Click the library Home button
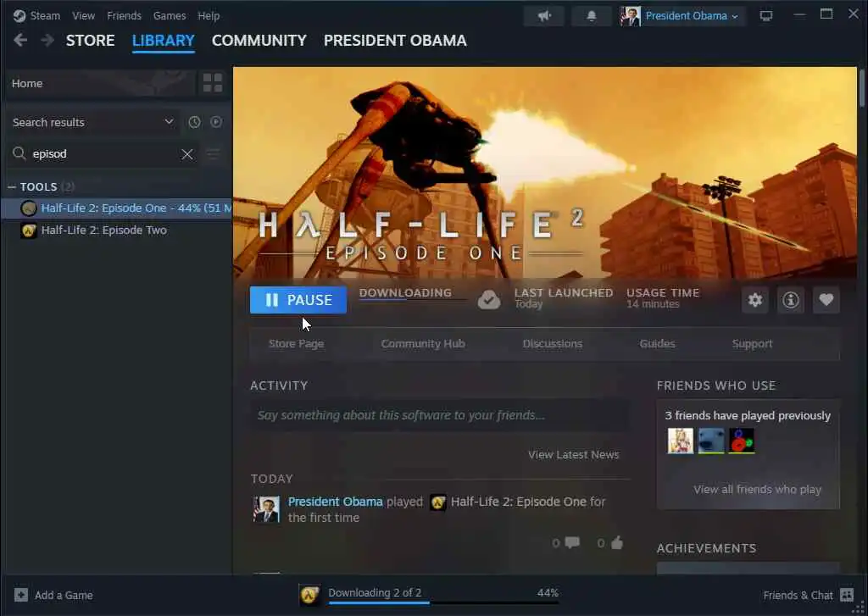Screen dimensions: 868x616 (x=100, y=84)
